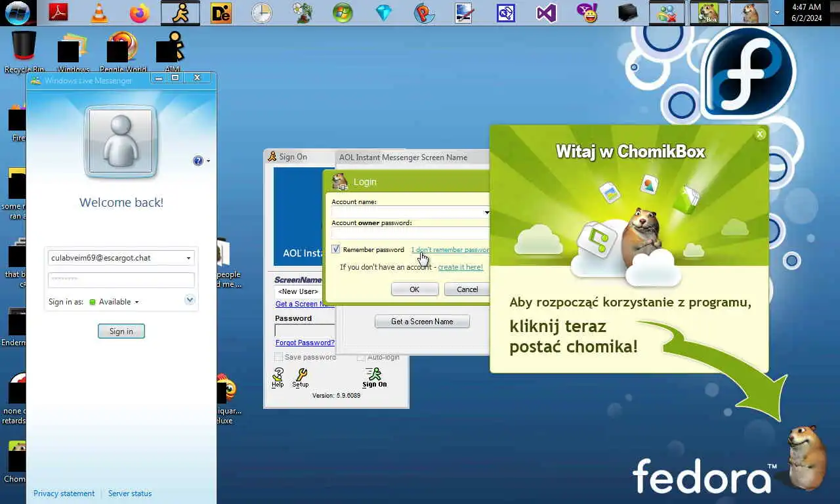Toggle the Auto-login checkbox in AIM
This screenshot has height=504, width=840.
click(361, 357)
